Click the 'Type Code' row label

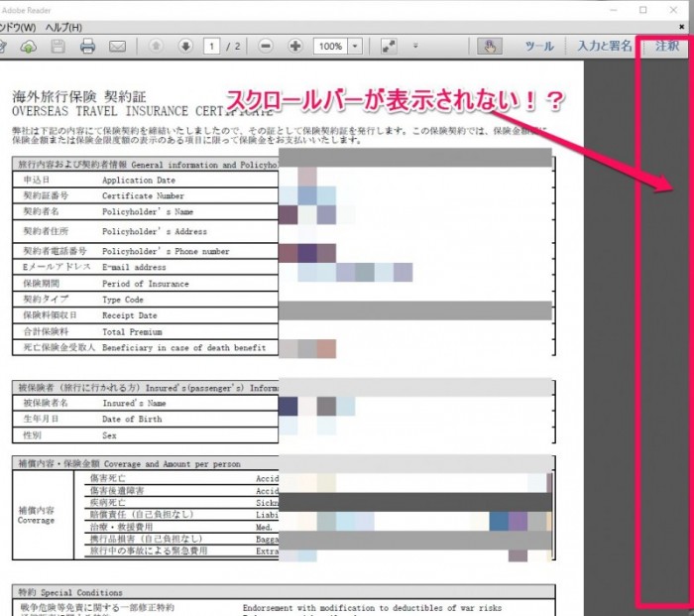coord(123,300)
